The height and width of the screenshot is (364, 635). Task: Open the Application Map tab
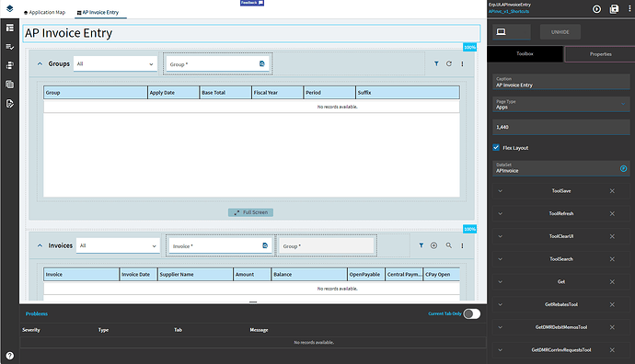point(44,13)
